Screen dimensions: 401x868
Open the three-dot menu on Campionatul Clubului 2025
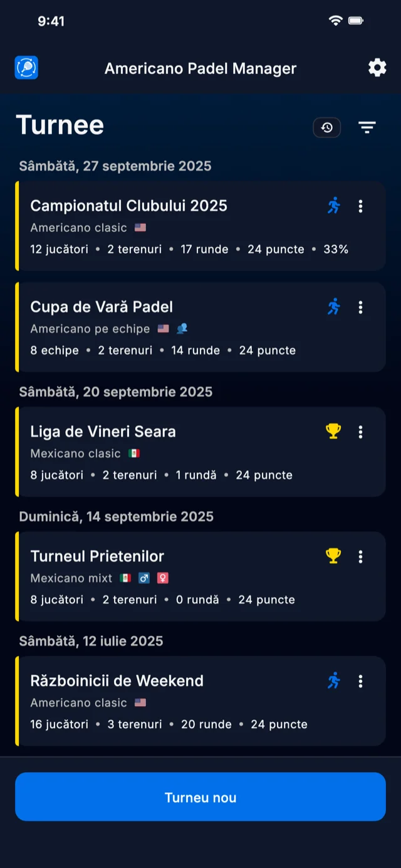point(361,206)
